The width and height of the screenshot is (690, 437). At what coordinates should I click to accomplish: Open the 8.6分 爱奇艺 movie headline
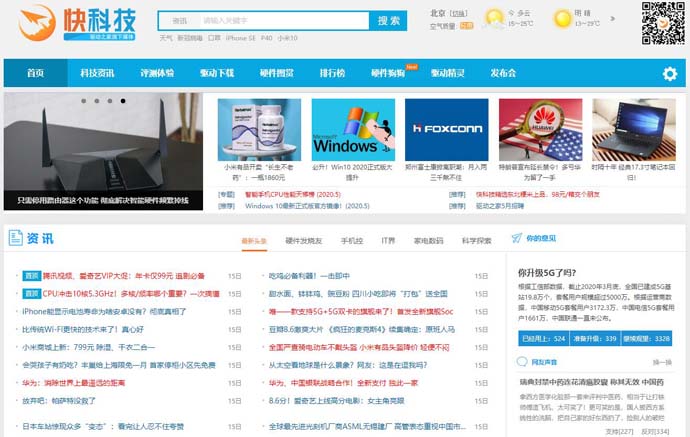coord(336,401)
